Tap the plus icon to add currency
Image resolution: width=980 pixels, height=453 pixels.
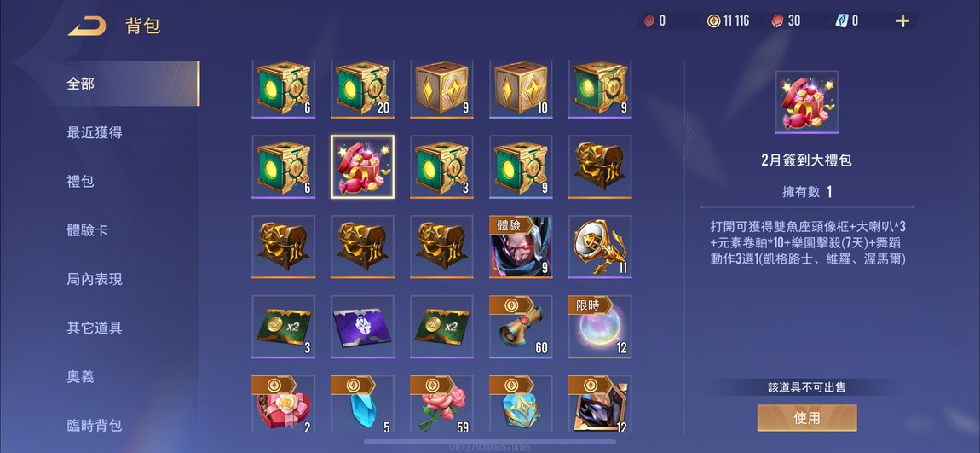coord(902,21)
